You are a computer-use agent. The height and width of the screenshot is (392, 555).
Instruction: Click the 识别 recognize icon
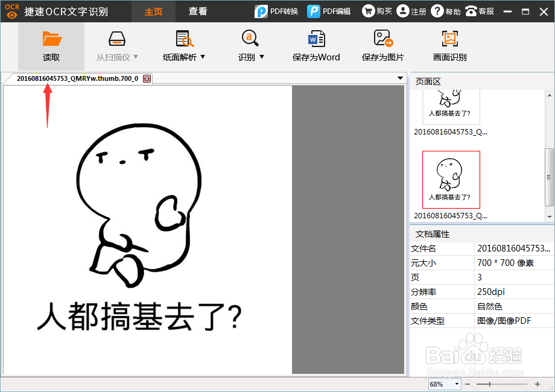pyautogui.click(x=250, y=38)
